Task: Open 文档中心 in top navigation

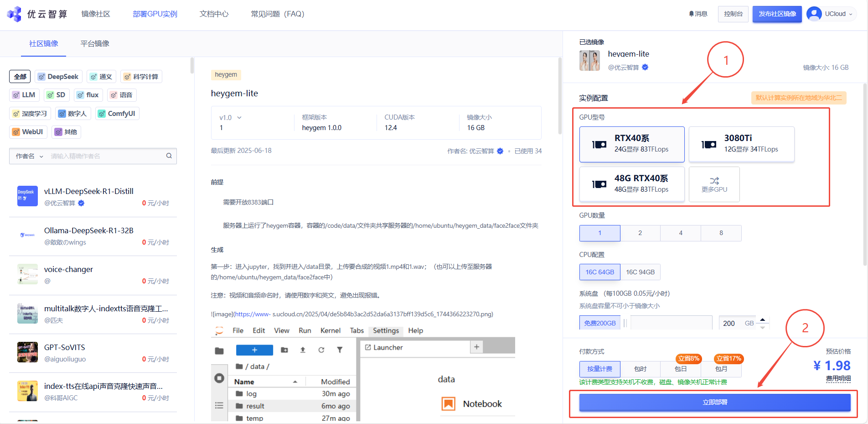Action: click(214, 14)
